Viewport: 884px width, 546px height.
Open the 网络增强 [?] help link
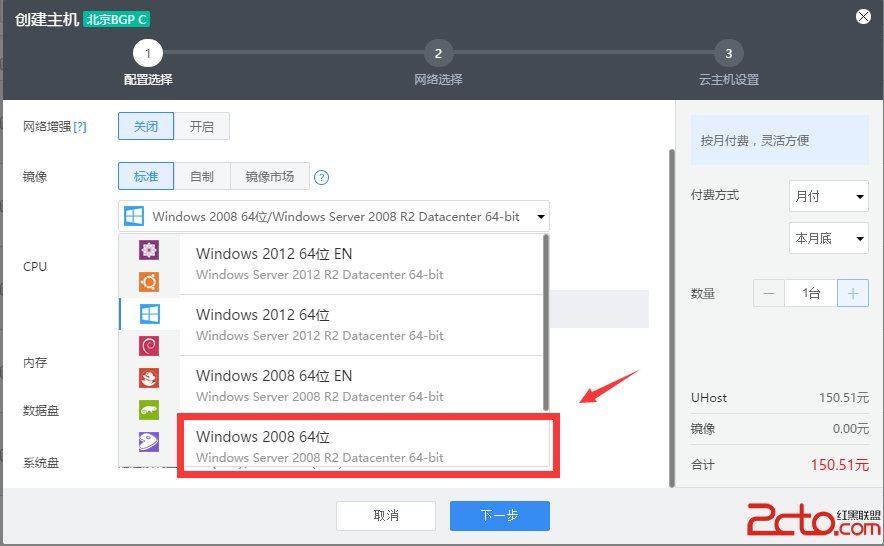[80, 127]
